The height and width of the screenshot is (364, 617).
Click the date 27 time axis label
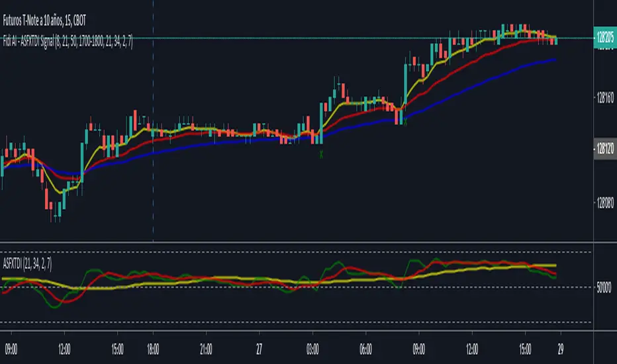coord(259,349)
